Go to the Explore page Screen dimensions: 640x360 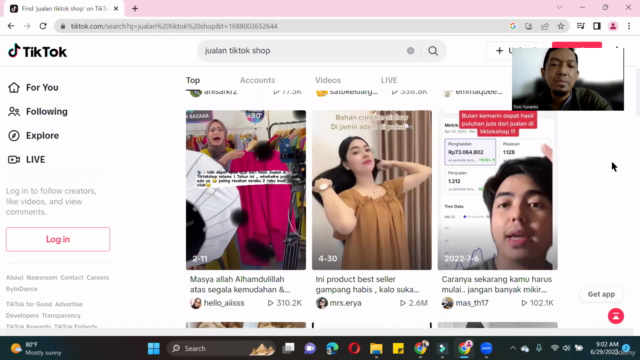pyautogui.click(x=33, y=136)
